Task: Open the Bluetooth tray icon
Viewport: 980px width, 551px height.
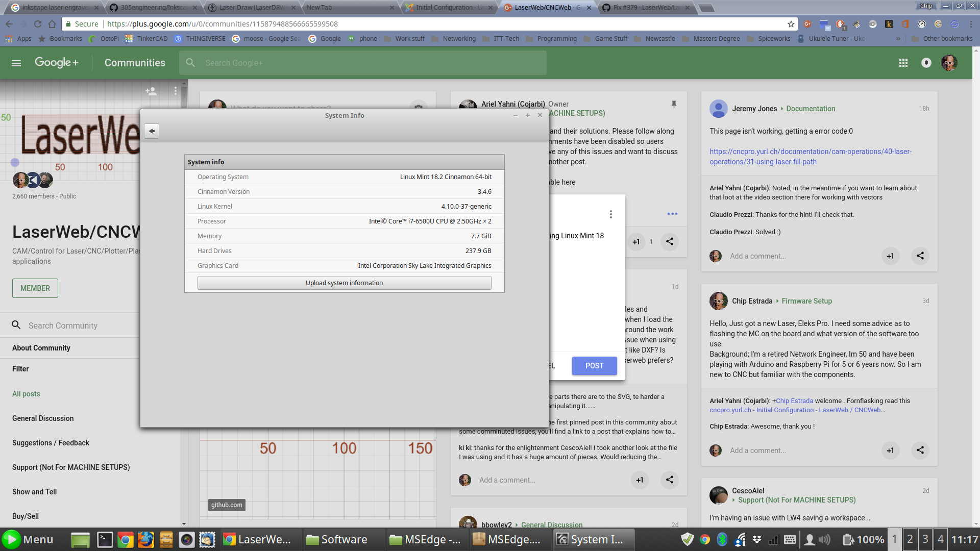Action: click(x=722, y=539)
